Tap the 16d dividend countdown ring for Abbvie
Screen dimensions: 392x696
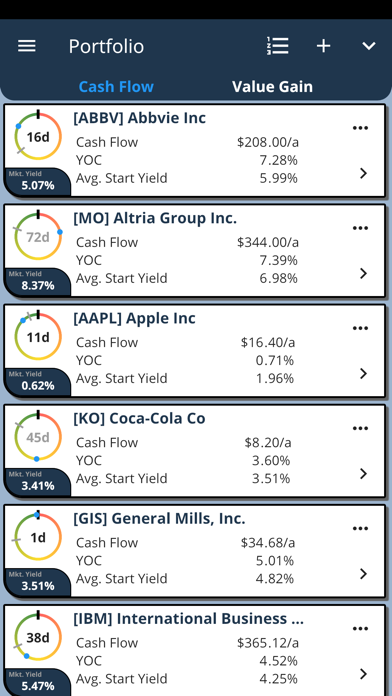coord(38,136)
